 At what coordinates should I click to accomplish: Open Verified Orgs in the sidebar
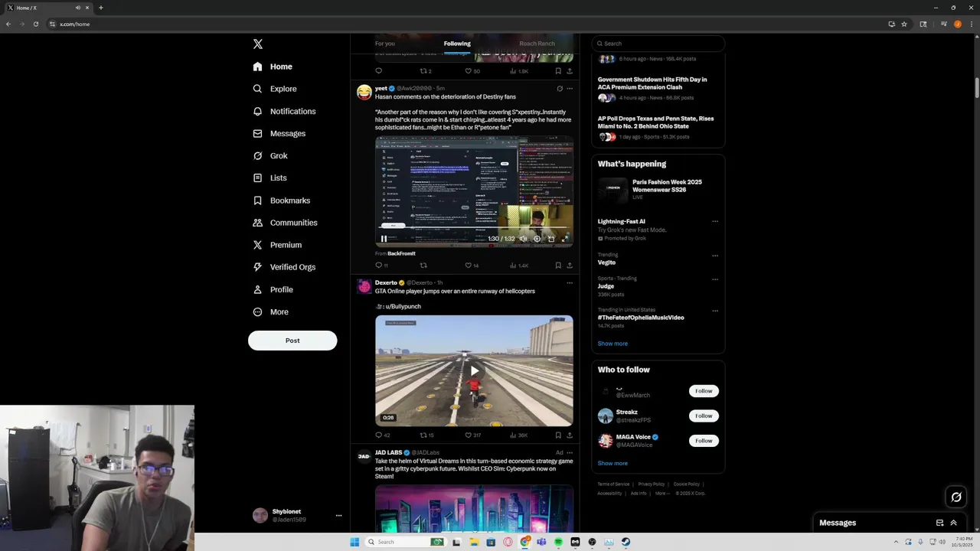[x=283, y=267]
